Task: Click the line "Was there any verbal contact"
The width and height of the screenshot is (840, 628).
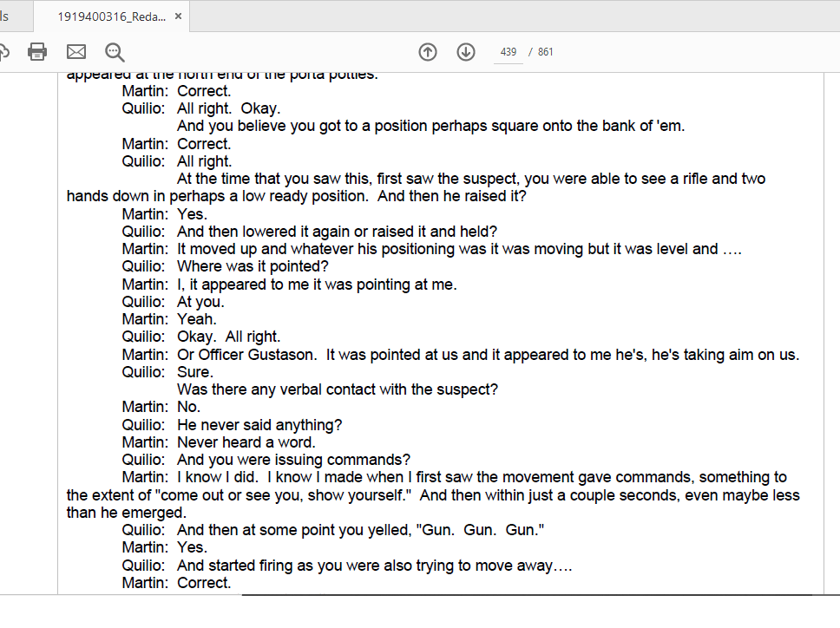Action: click(337, 389)
